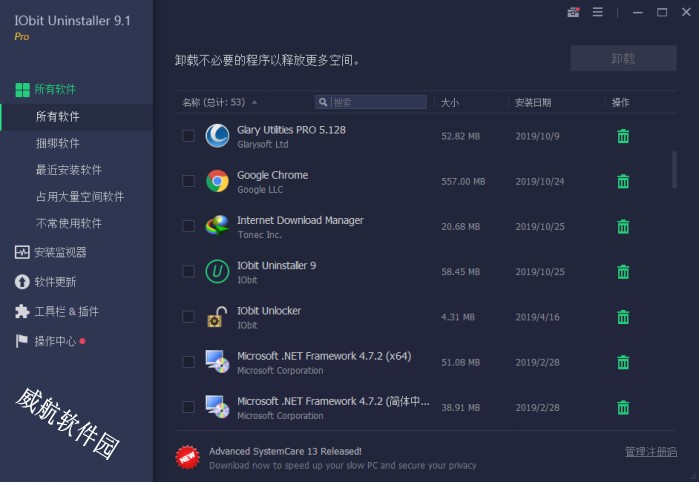Remove IObit Unlocker using trash icon
The height and width of the screenshot is (482, 699).
tap(623, 317)
